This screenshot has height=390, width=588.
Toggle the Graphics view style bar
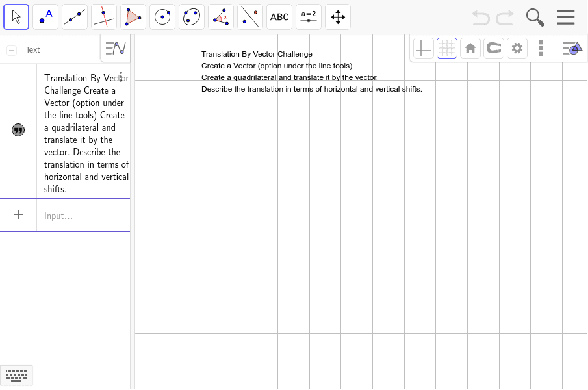click(572, 48)
